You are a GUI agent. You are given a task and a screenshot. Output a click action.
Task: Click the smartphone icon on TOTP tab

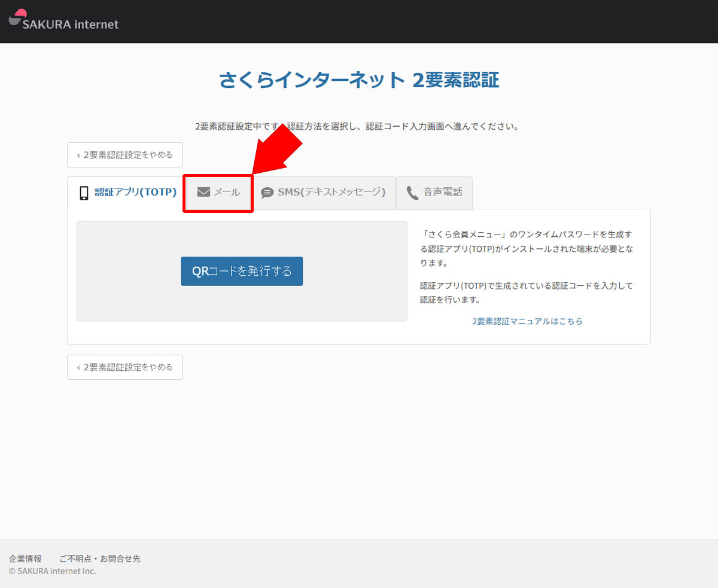pyautogui.click(x=84, y=193)
